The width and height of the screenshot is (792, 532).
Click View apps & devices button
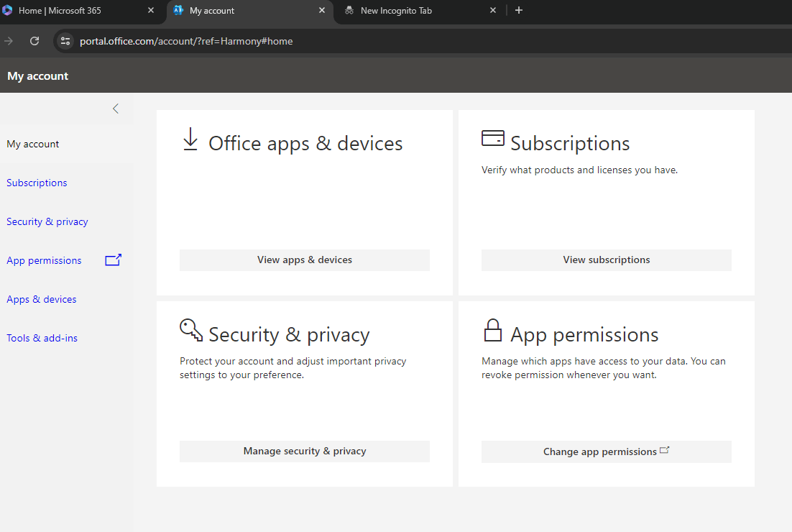click(305, 260)
